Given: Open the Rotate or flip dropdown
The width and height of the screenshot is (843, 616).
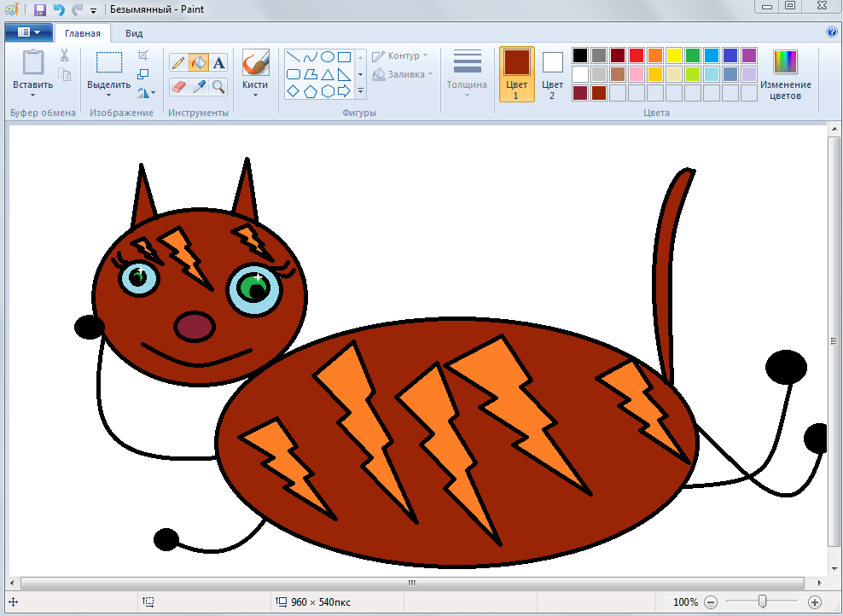Looking at the screenshot, I should [146, 92].
